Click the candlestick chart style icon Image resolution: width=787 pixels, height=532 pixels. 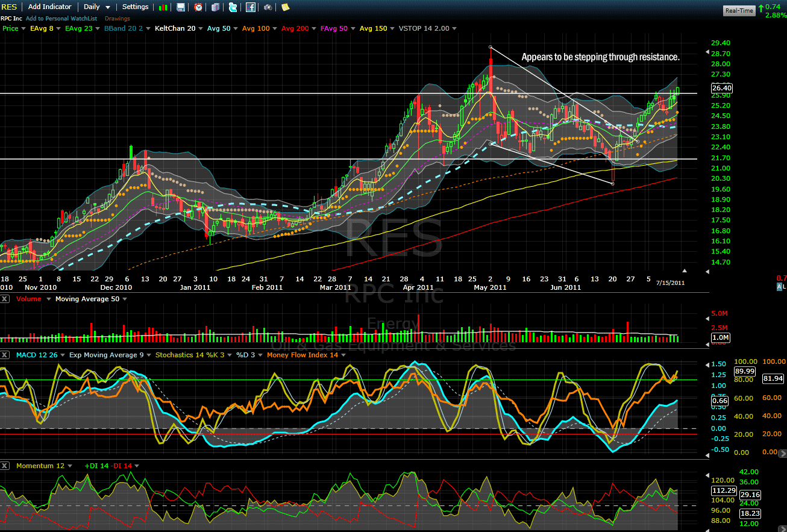click(163, 7)
